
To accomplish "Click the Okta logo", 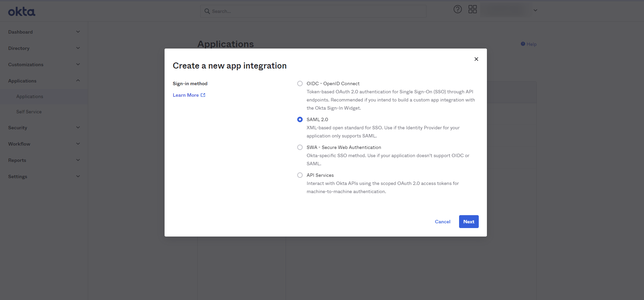I will click(x=22, y=12).
